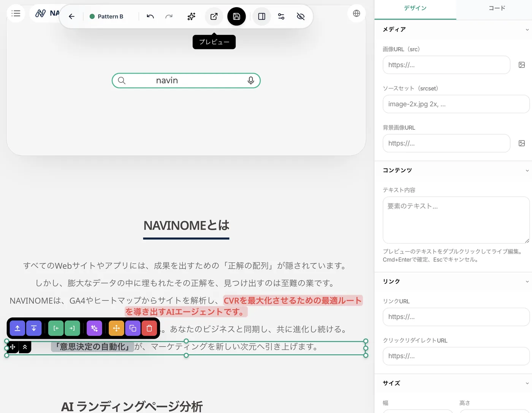Viewport: 532px width, 413px height.
Task: Toggle visibility with the crossed eye icon
Action: coord(301,16)
